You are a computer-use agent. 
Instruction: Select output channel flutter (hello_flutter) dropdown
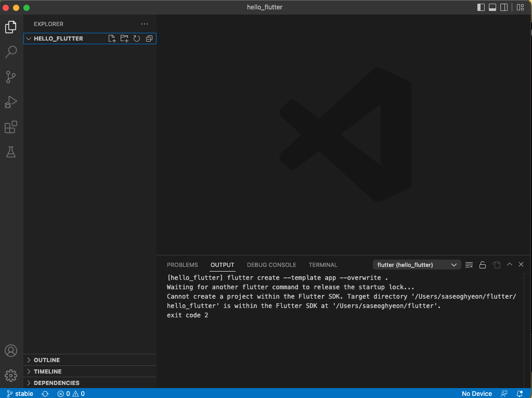(417, 265)
